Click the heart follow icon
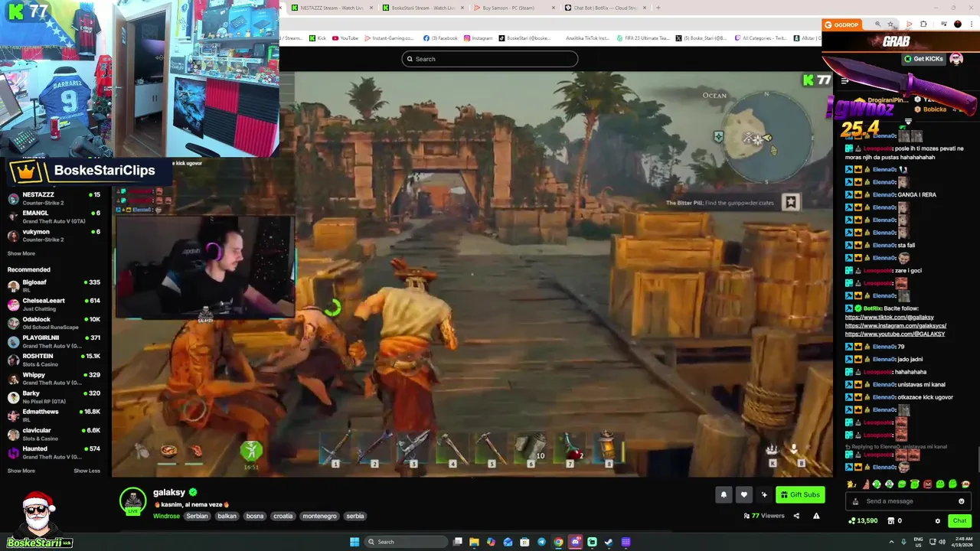Screen dimensions: 980x551 [x=743, y=494]
